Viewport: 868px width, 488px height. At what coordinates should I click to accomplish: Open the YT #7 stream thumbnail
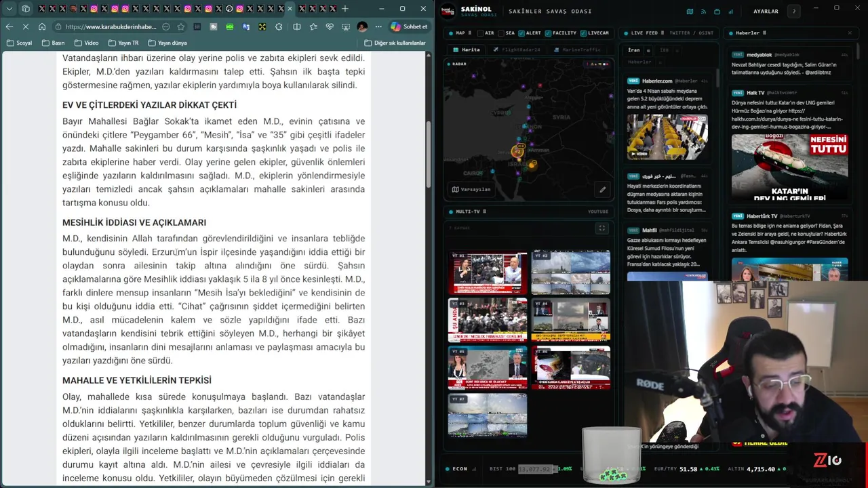point(488,415)
